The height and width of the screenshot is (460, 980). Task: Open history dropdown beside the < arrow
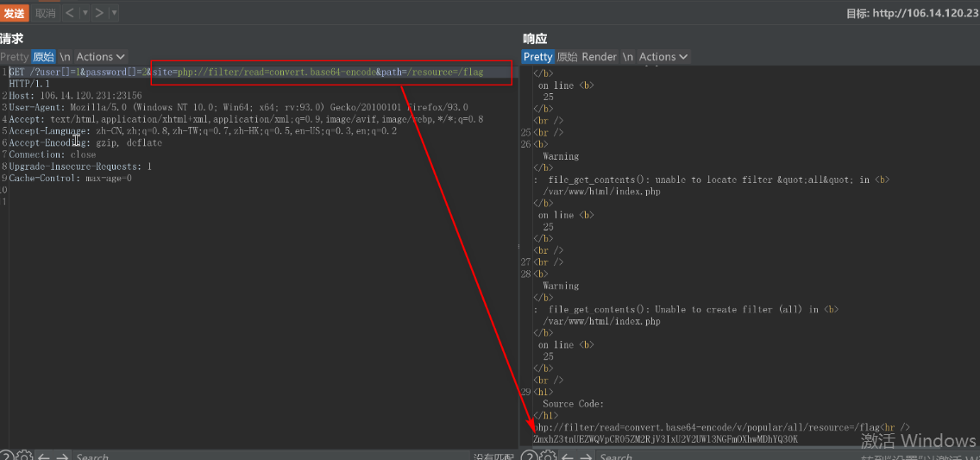point(85,12)
